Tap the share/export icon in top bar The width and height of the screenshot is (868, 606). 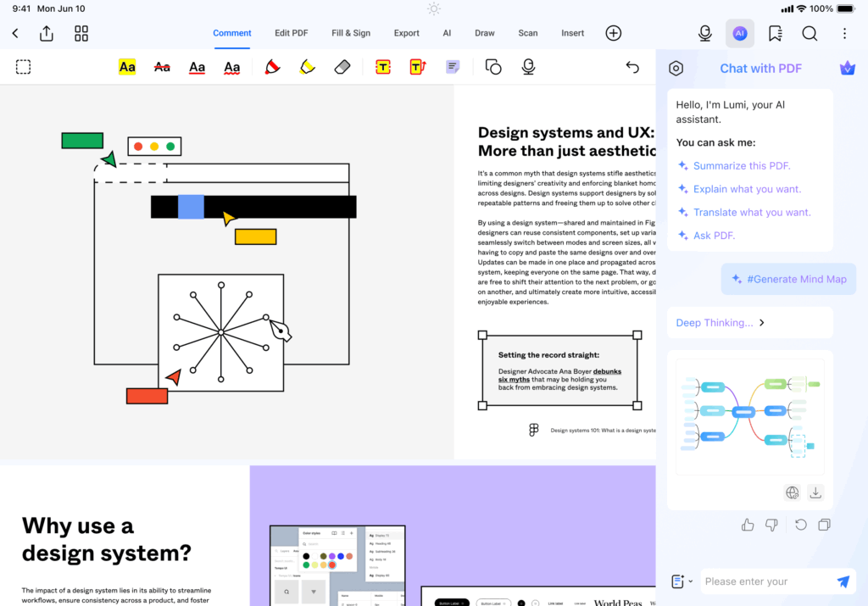47,33
